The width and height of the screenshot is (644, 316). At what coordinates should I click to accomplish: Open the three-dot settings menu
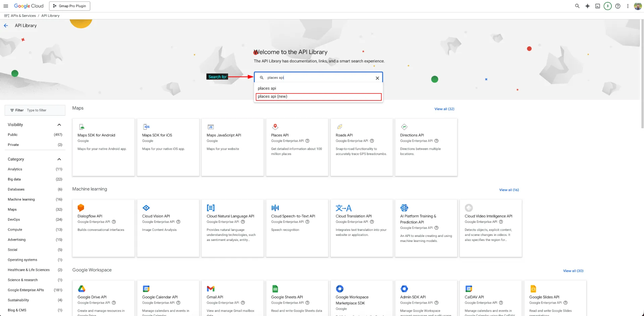coord(628,6)
